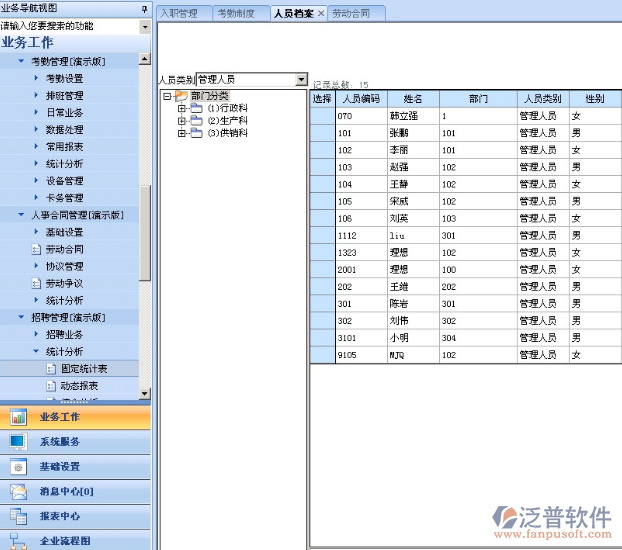Click the 企业流程图 flowchart icon
The width and height of the screenshot is (622, 550).
[x=18, y=541]
